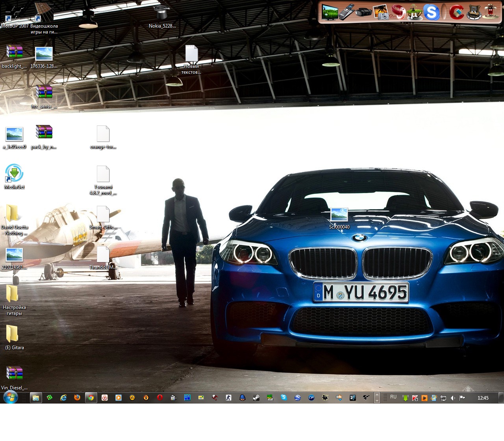Viewport: 504px width, 441px height.
Task: Select the Vin_Diesel archive file
Action: coord(15,374)
